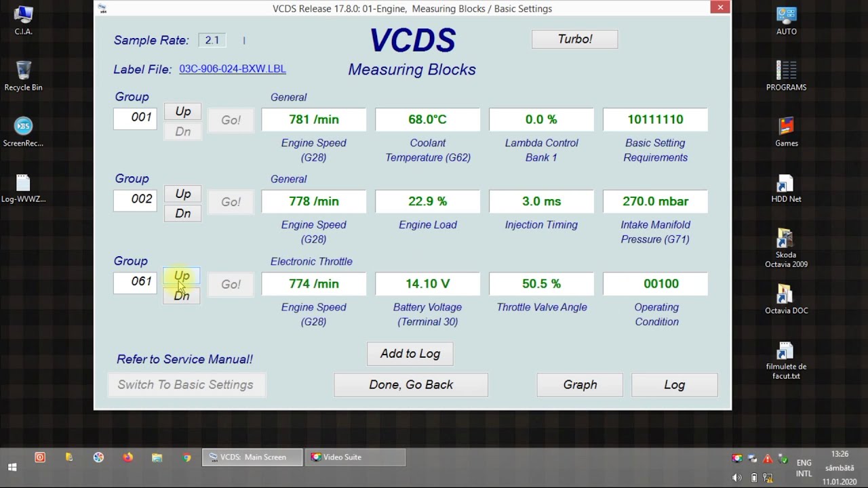Image resolution: width=868 pixels, height=488 pixels.
Task: Click the Turbo! button
Action: 575,39
